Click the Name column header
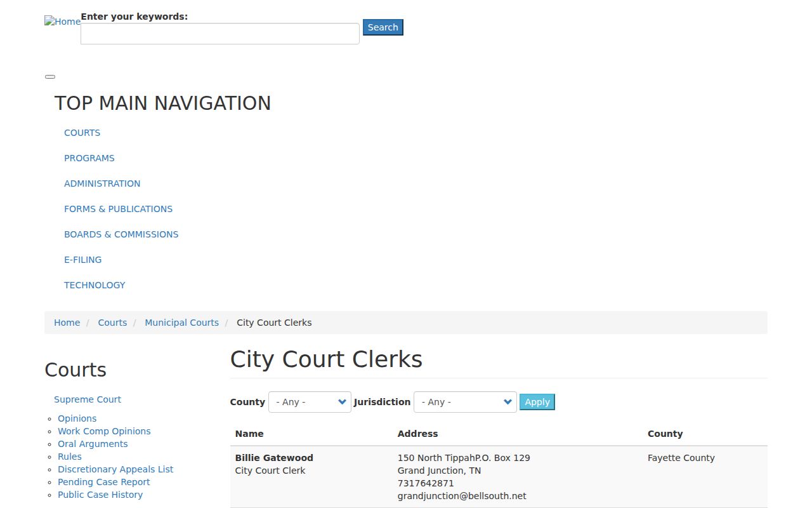 pyautogui.click(x=249, y=434)
